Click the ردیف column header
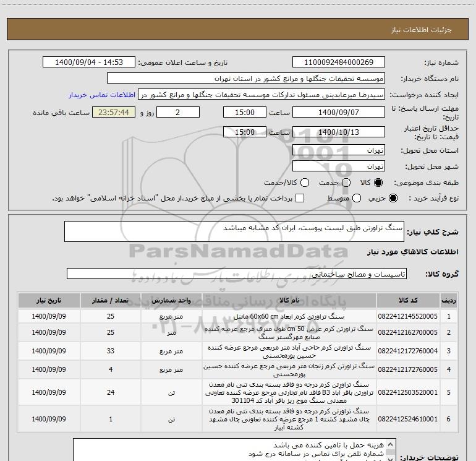 pyautogui.click(x=449, y=300)
